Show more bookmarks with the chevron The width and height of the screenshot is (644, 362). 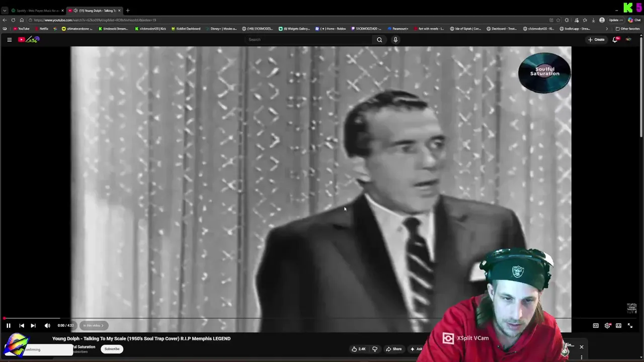pos(606,29)
